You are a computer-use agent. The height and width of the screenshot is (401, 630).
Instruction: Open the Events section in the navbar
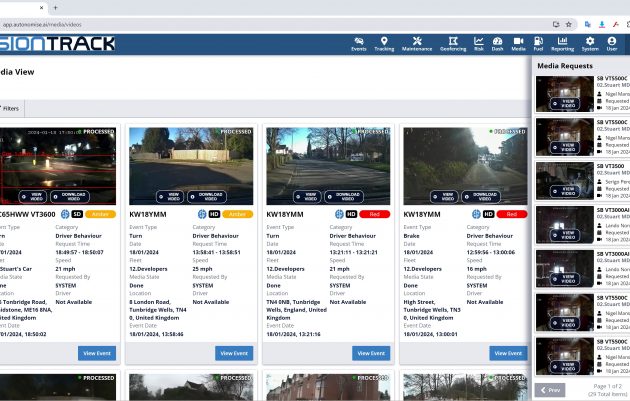point(358,43)
